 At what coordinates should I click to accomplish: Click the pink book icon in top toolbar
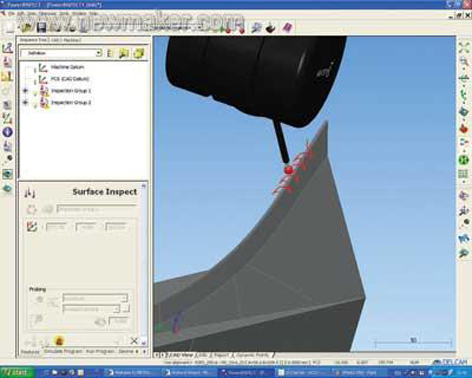coord(287,28)
